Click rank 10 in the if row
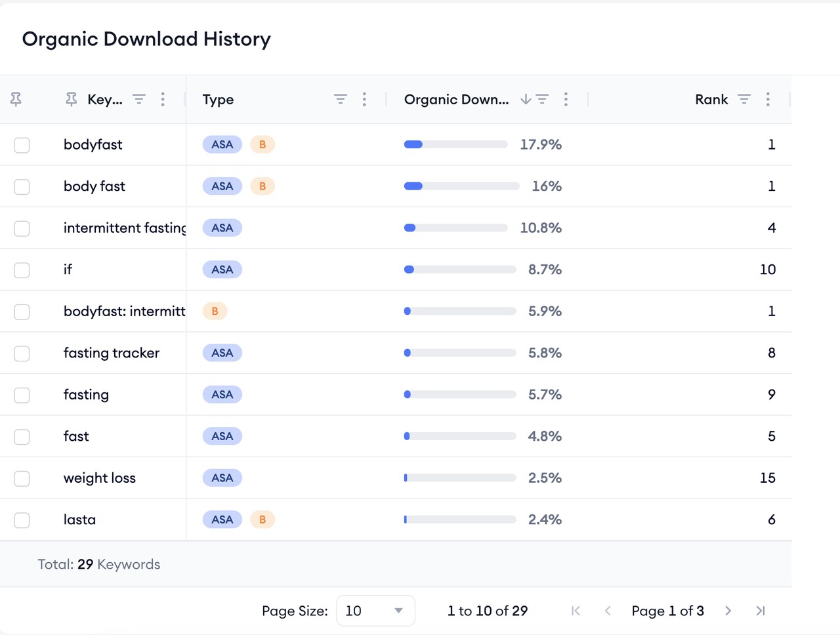 [767, 270]
